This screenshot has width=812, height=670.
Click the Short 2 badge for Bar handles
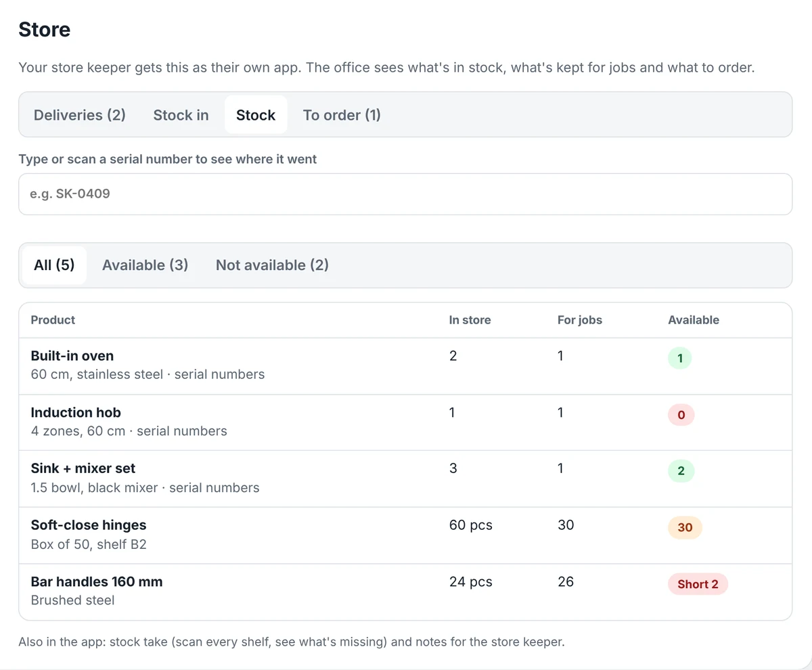pyautogui.click(x=698, y=585)
